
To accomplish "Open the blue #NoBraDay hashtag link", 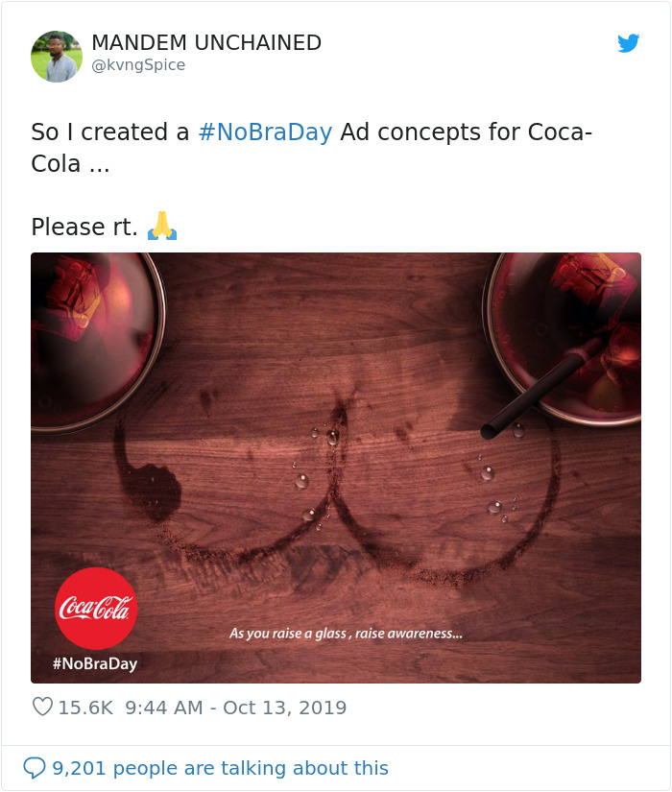I will click(x=264, y=132).
